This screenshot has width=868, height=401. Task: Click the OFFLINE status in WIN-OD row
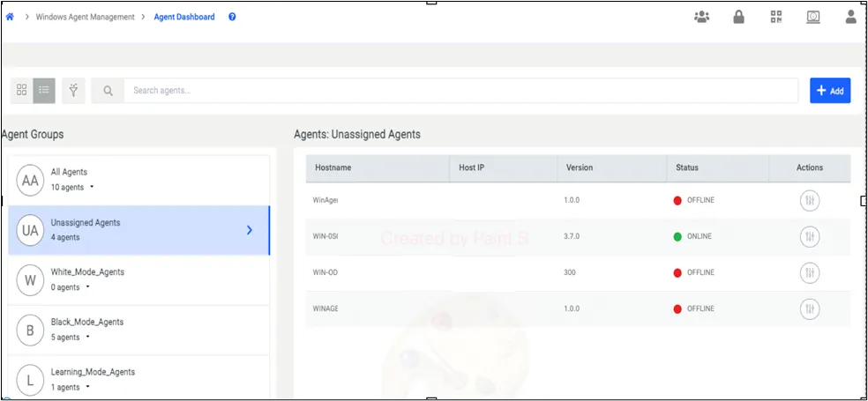click(700, 272)
